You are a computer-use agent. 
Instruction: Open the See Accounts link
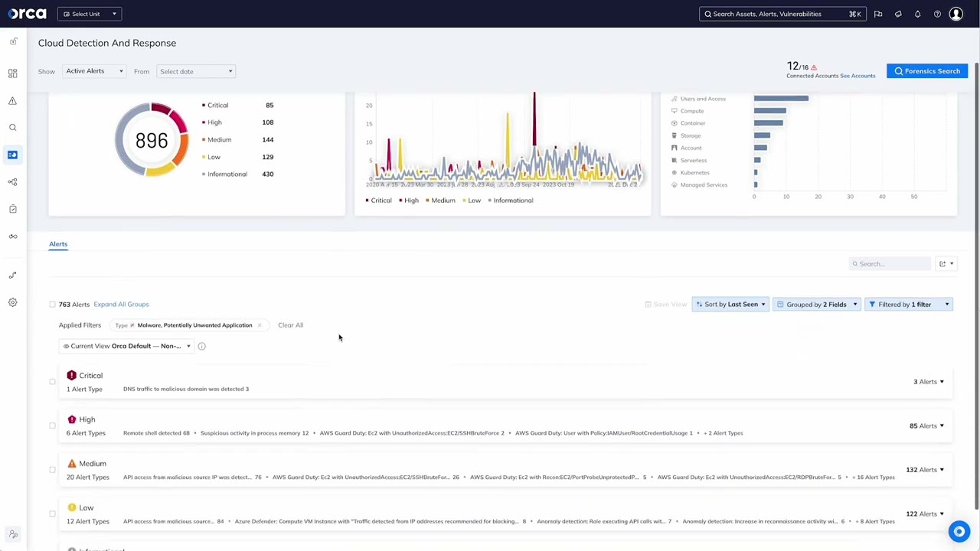(857, 76)
